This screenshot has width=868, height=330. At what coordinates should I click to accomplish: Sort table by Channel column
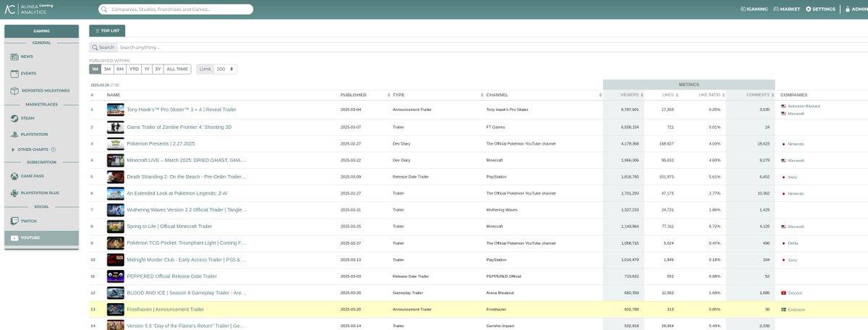600,95
